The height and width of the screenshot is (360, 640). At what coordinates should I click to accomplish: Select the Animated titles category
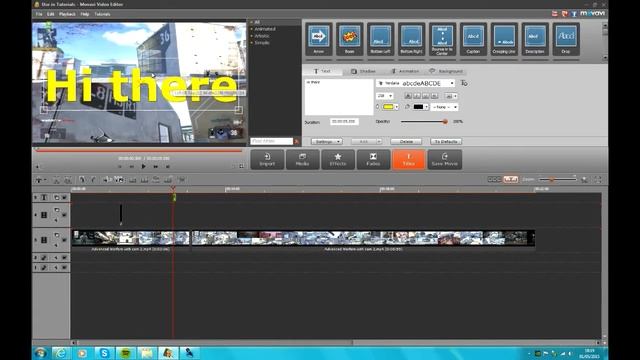(265, 29)
